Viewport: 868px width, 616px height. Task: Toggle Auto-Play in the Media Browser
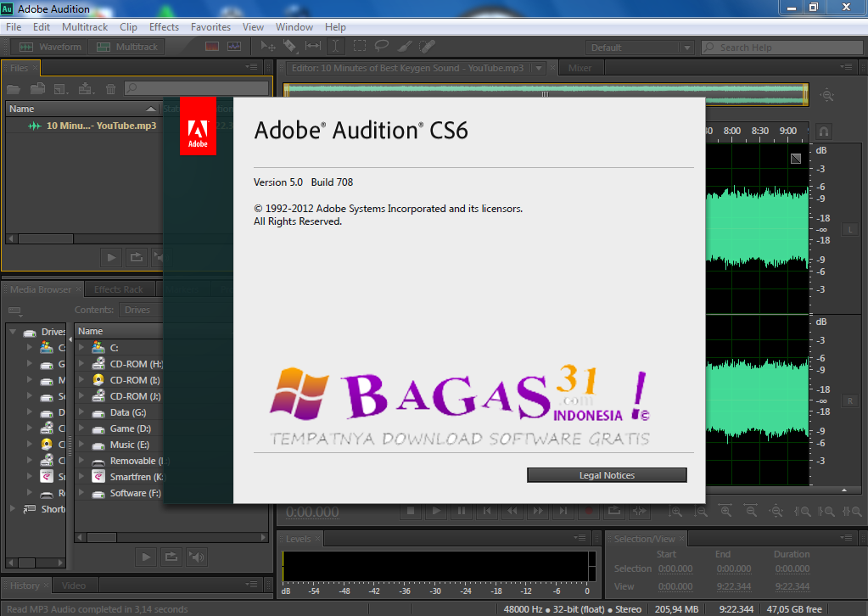(x=197, y=557)
